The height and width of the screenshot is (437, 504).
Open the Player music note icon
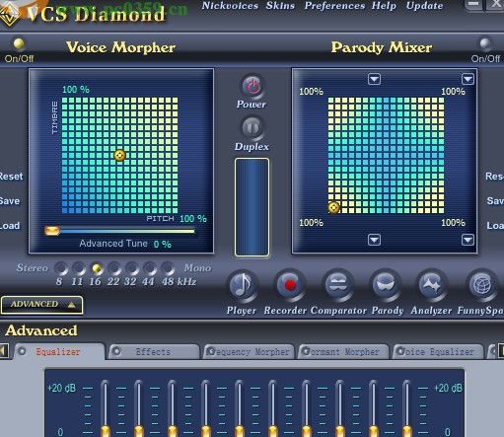243,285
